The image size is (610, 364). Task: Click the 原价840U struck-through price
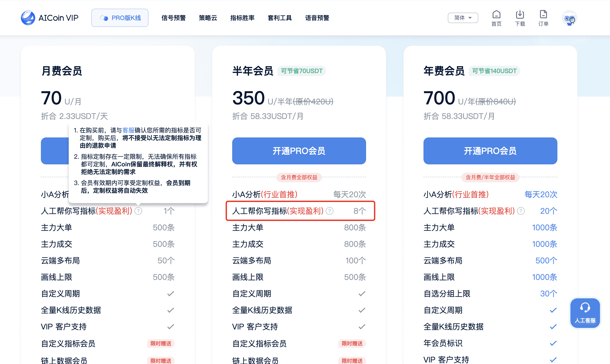click(x=495, y=101)
